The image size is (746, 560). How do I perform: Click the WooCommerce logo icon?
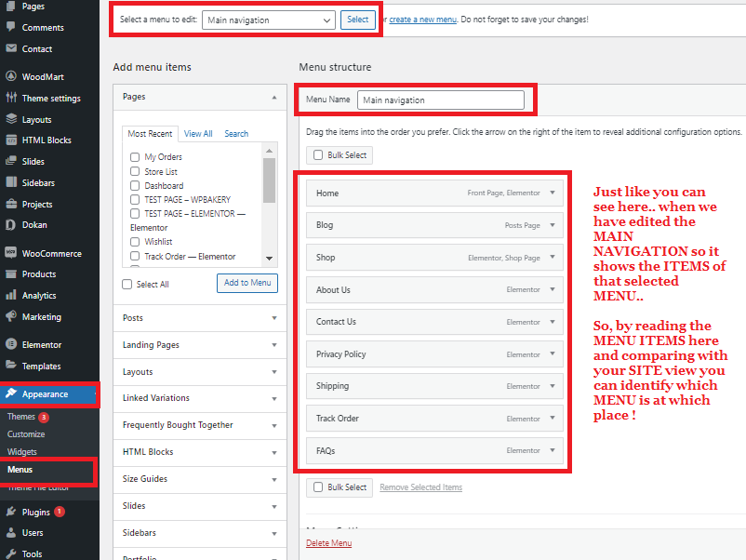(x=11, y=253)
